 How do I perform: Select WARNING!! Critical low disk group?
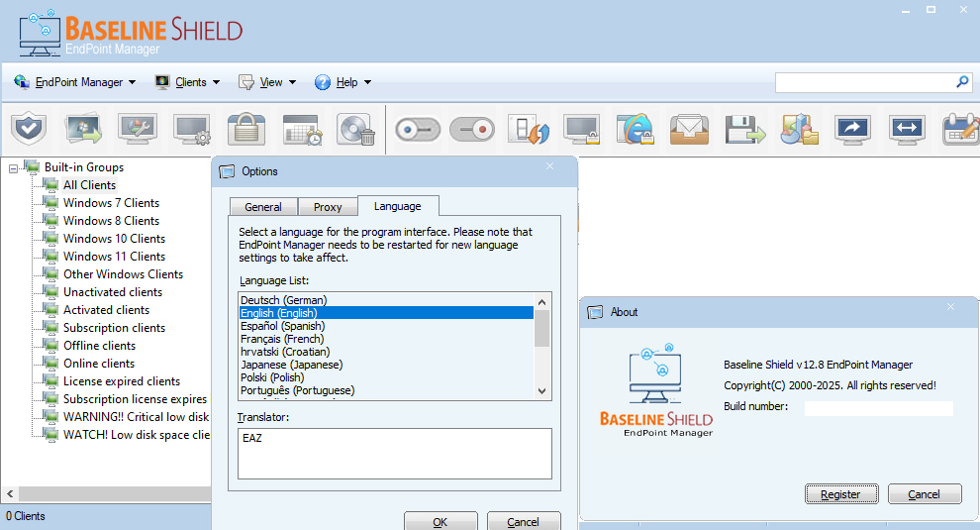point(136,417)
